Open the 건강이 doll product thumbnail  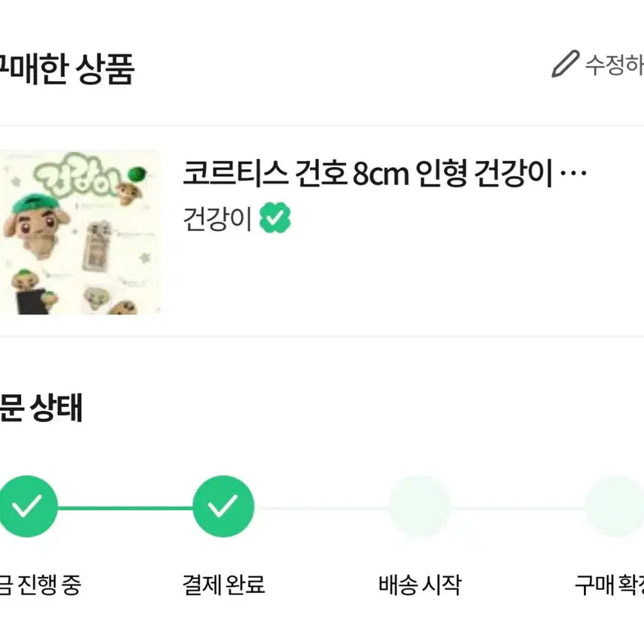tap(80, 232)
